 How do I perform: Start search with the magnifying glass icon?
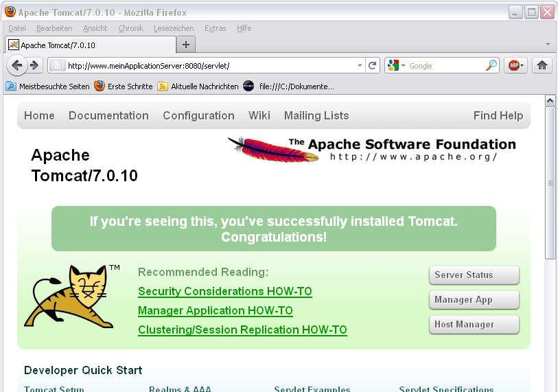tap(491, 65)
